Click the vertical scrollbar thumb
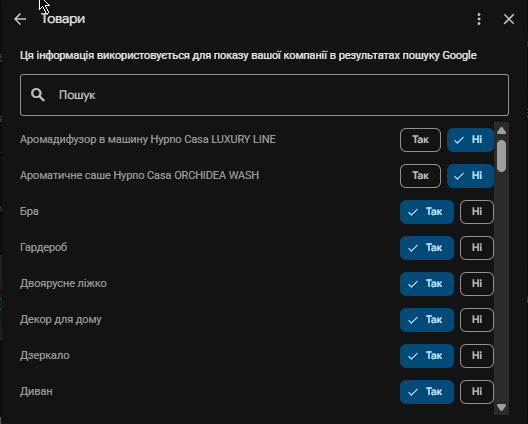The image size is (528, 424). [501, 156]
